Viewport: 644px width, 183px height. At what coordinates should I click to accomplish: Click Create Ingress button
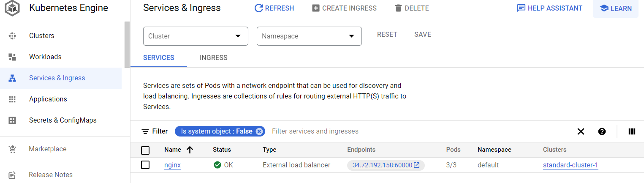tap(344, 8)
